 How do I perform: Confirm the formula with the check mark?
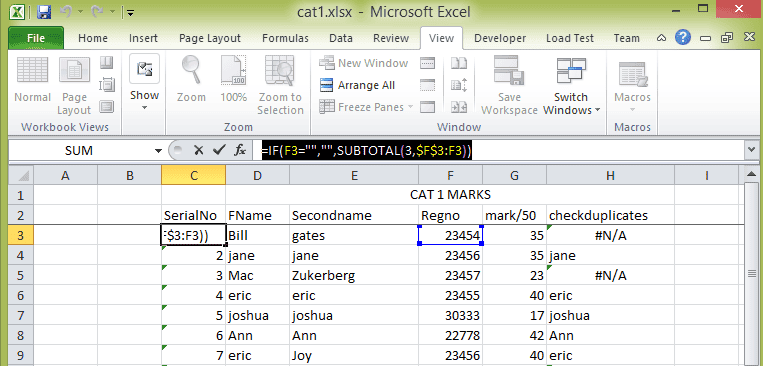218,151
